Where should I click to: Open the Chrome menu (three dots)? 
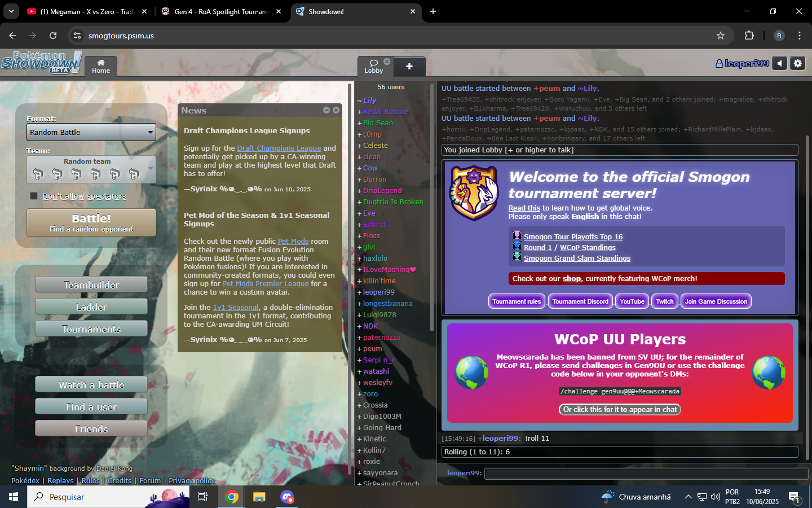pos(800,36)
